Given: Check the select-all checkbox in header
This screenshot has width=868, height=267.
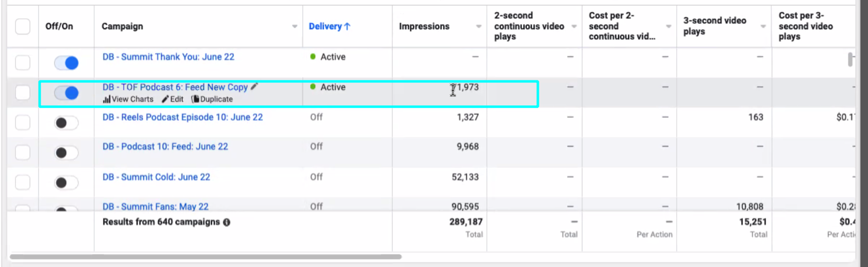Looking at the screenshot, I should coord(23,26).
